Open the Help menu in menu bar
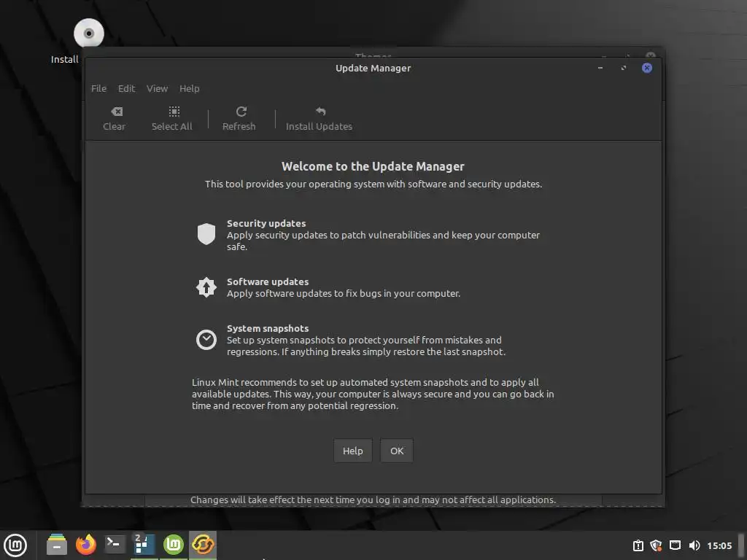Viewport: 747px width, 560px height. pos(189,88)
